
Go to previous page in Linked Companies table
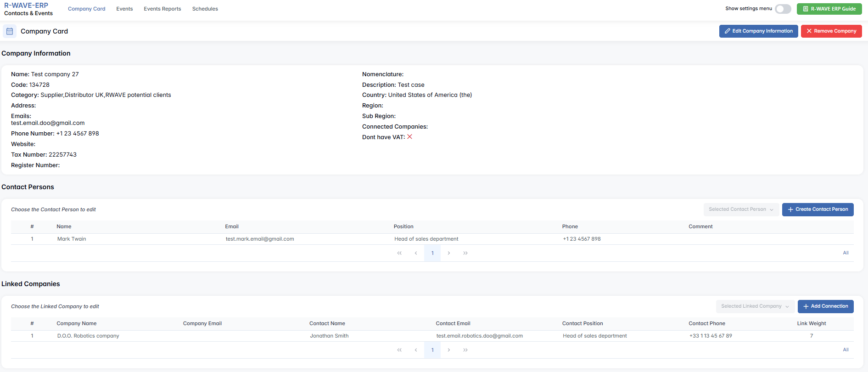(x=416, y=350)
